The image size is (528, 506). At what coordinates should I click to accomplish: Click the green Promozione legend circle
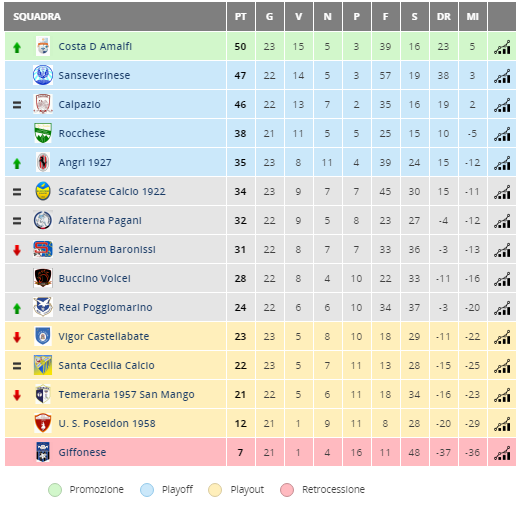click(55, 490)
